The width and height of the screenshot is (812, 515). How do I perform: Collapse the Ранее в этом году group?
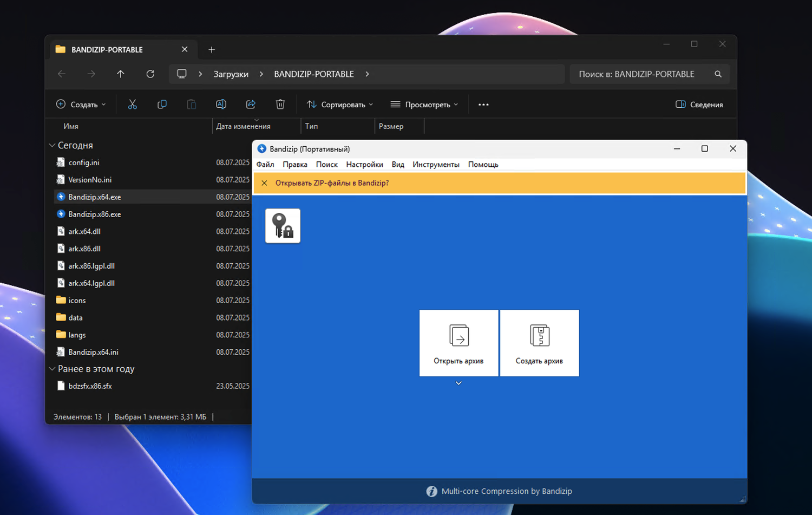(53, 369)
